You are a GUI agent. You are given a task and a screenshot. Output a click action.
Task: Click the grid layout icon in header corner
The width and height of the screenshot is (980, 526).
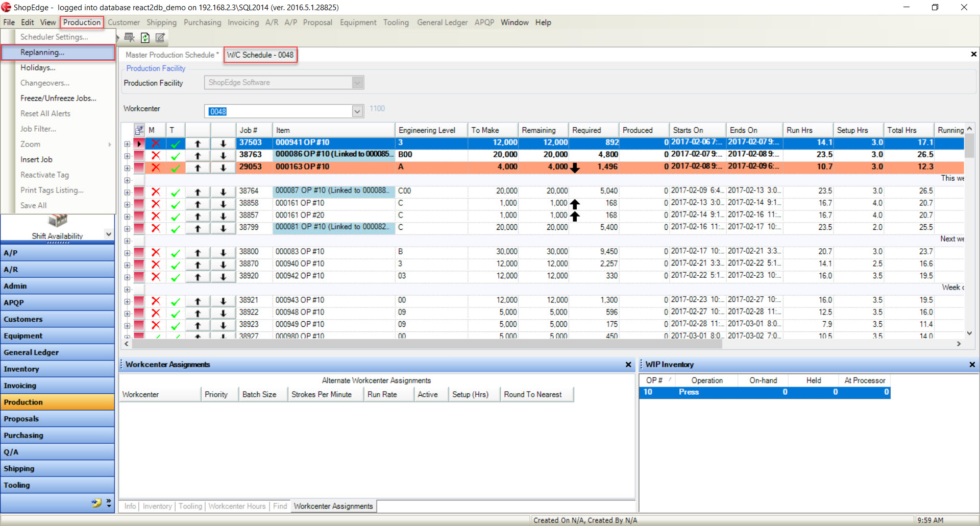(139, 130)
